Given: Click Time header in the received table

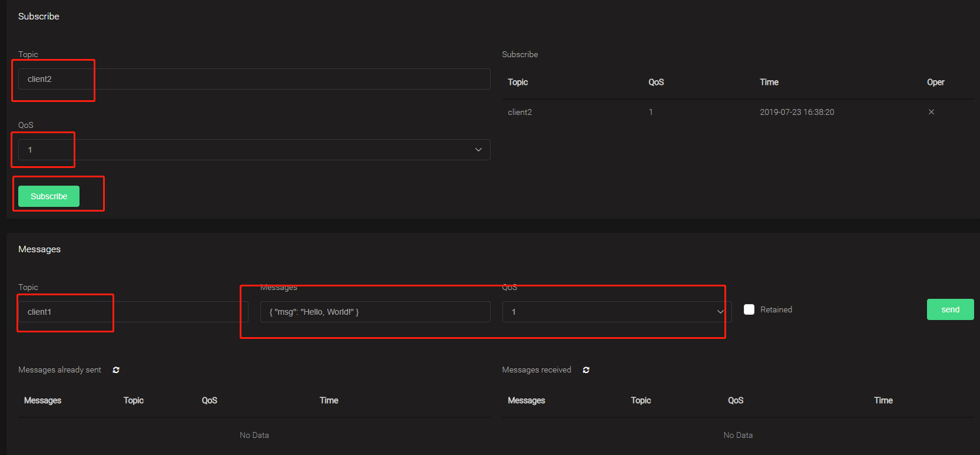Looking at the screenshot, I should click(883, 400).
